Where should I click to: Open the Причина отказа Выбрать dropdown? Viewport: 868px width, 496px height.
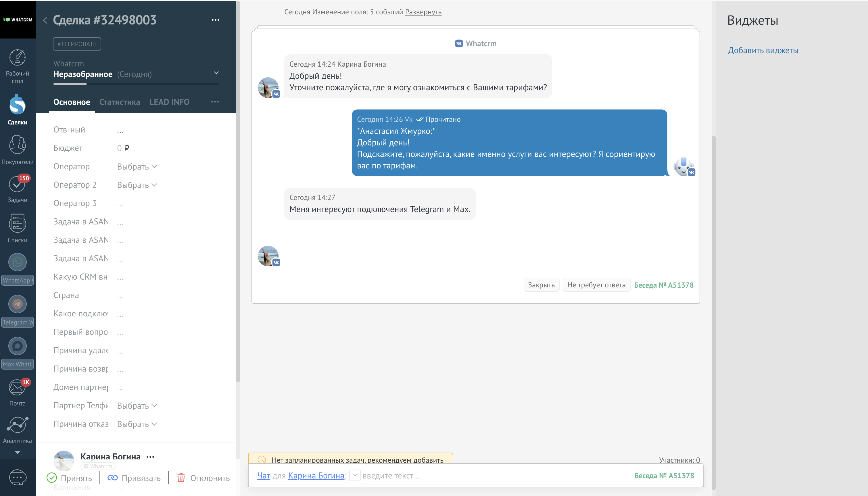tap(137, 424)
